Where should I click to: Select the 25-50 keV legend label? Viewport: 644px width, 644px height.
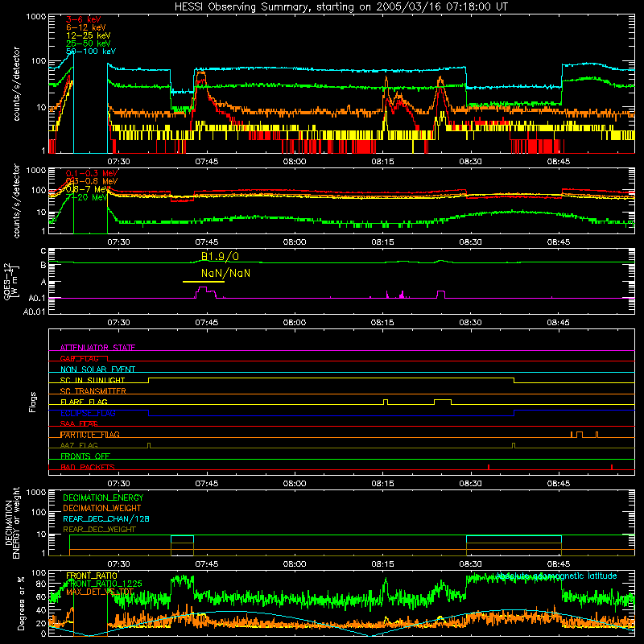[x=89, y=43]
